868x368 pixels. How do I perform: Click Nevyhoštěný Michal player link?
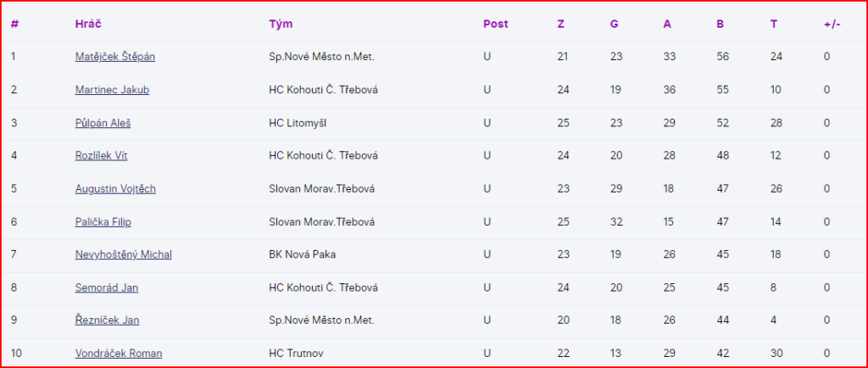pos(123,254)
